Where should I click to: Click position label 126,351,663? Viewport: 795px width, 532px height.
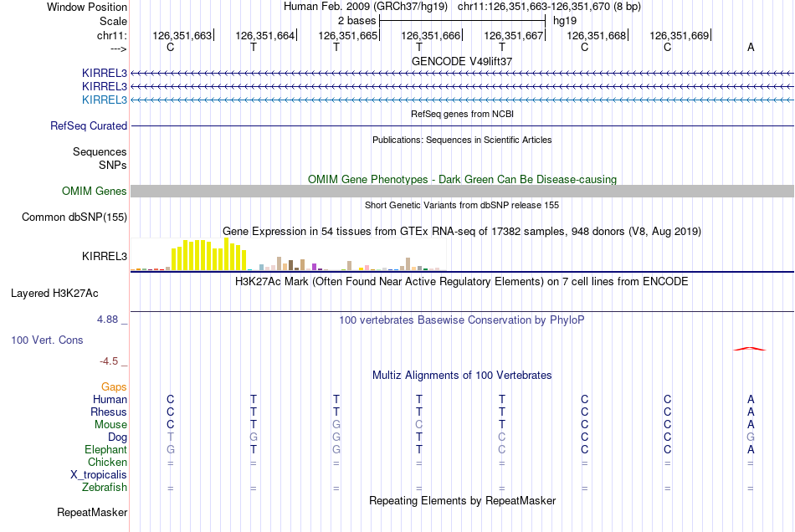tap(182, 35)
